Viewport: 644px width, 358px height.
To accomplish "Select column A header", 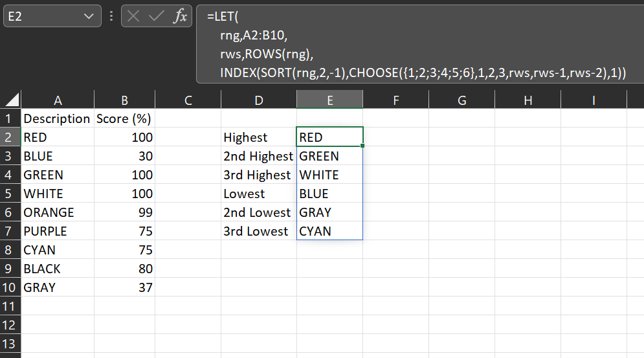I will [58, 100].
